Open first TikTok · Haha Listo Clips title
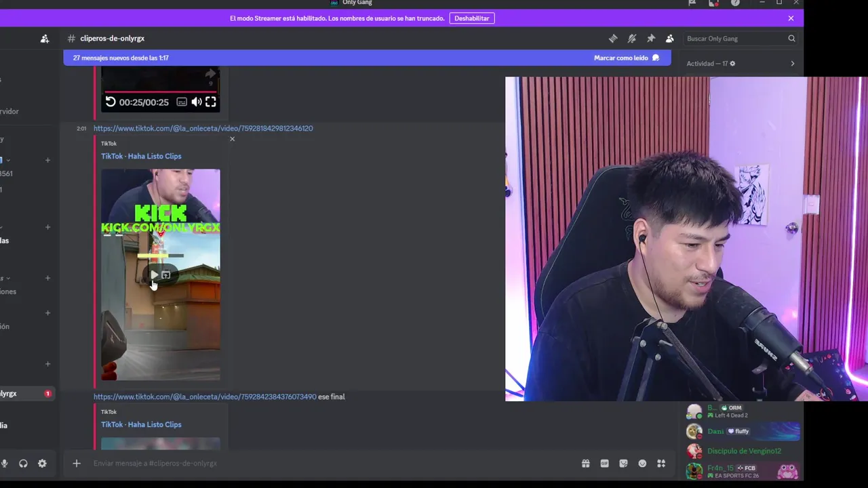The image size is (868, 488). 141,156
